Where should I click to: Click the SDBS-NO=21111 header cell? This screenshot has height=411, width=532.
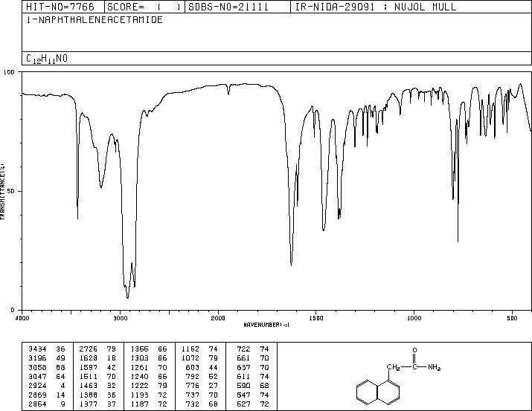pos(228,7)
